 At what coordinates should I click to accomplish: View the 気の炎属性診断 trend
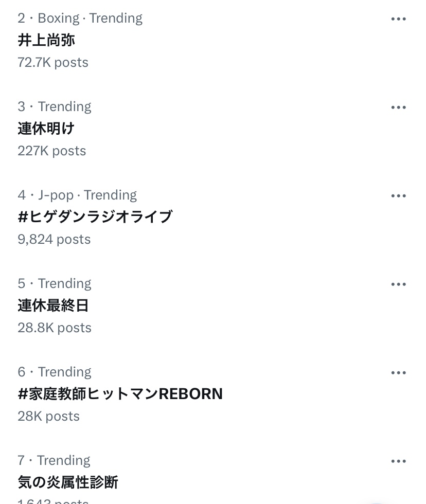68,482
